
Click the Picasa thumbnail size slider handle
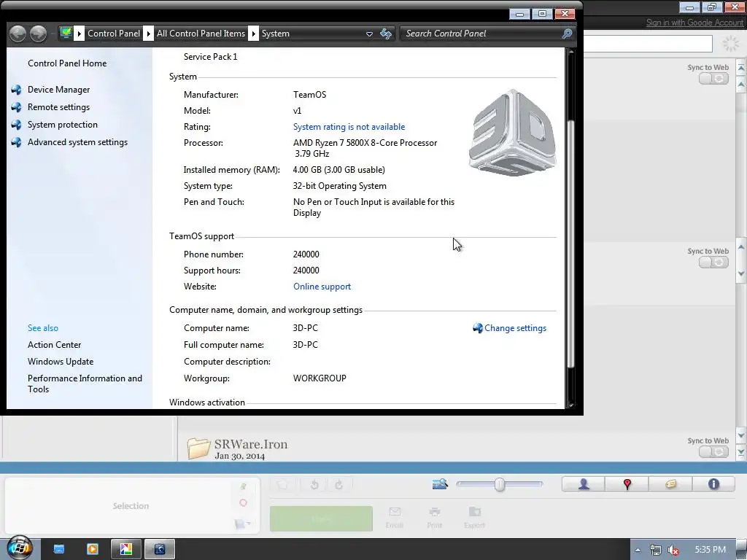pyautogui.click(x=499, y=484)
